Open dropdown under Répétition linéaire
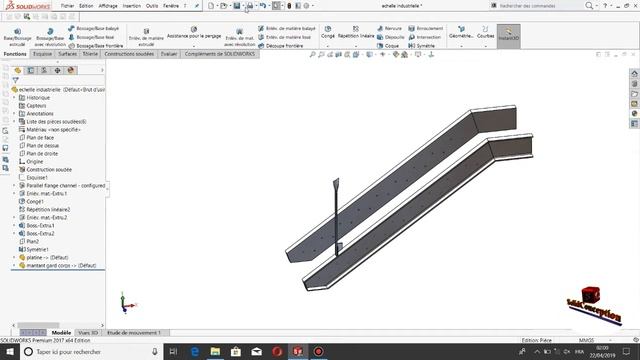The height and width of the screenshot is (360, 640). [x=356, y=46]
